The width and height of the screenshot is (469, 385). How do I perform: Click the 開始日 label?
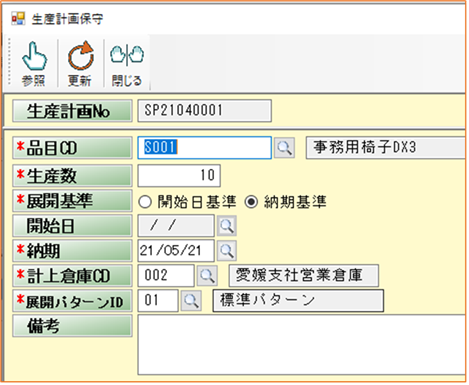pos(72,226)
